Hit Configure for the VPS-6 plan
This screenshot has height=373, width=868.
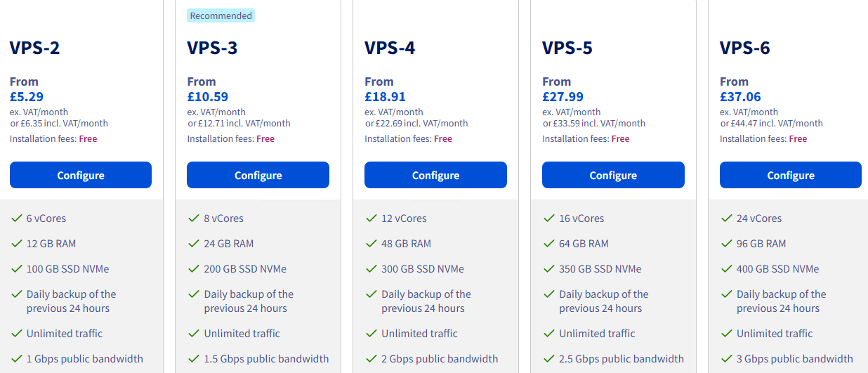tap(791, 175)
